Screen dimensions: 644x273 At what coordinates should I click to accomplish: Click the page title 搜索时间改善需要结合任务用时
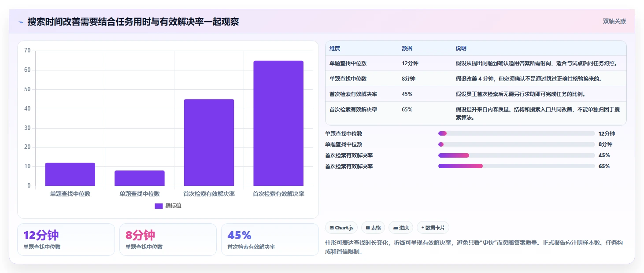tap(133, 22)
